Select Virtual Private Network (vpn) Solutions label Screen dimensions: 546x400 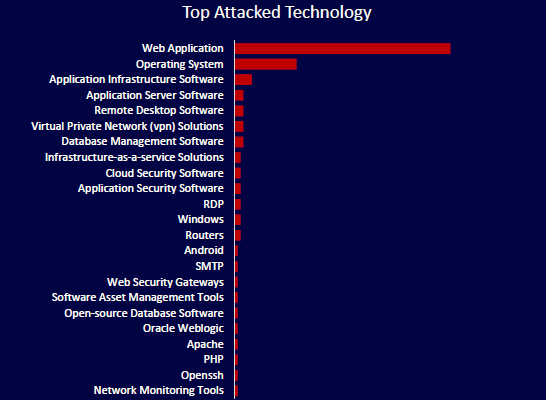[x=127, y=126]
